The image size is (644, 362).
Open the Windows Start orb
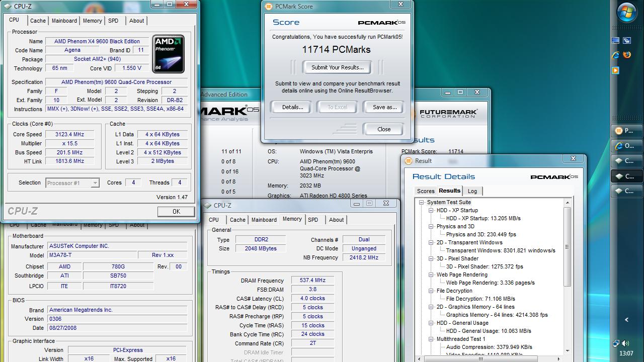(x=627, y=13)
